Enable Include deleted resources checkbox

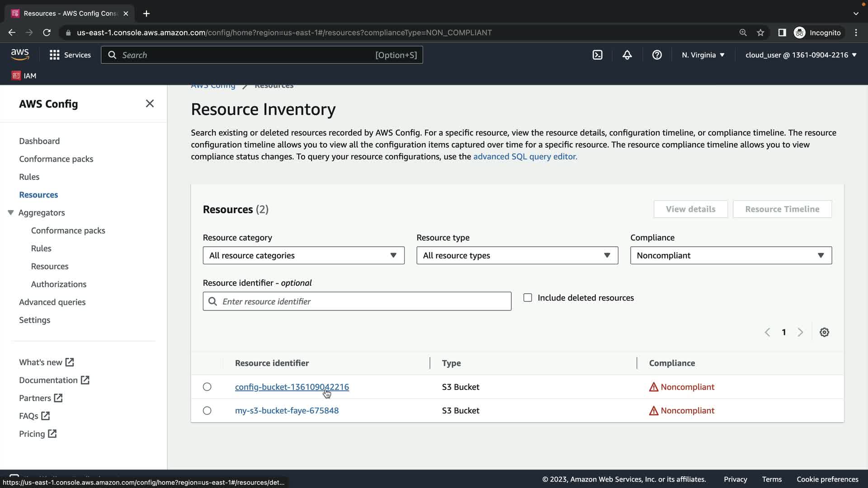point(528,298)
